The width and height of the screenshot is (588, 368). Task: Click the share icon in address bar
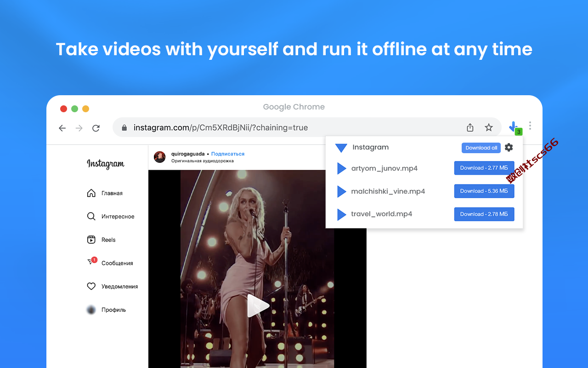pyautogui.click(x=470, y=127)
